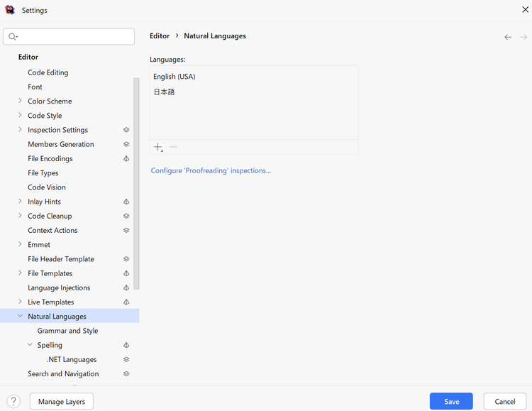The height and width of the screenshot is (411, 532).
Task: Focus the settings search field
Action: [69, 36]
